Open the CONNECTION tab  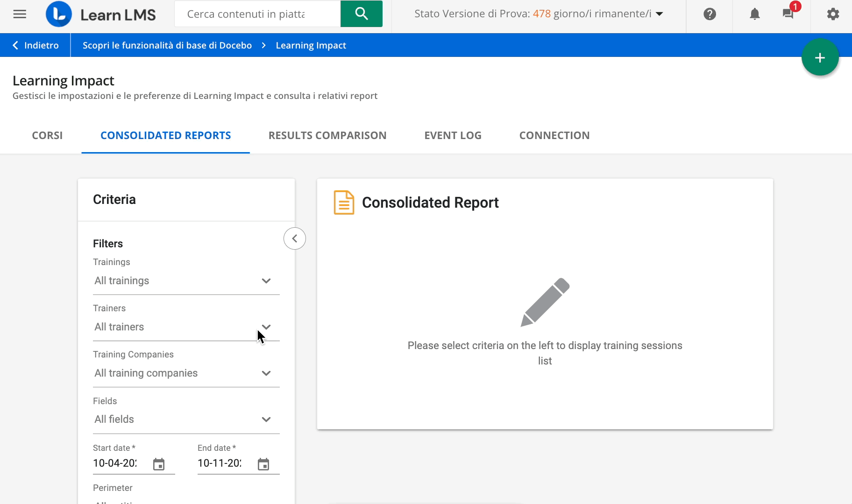tap(554, 135)
